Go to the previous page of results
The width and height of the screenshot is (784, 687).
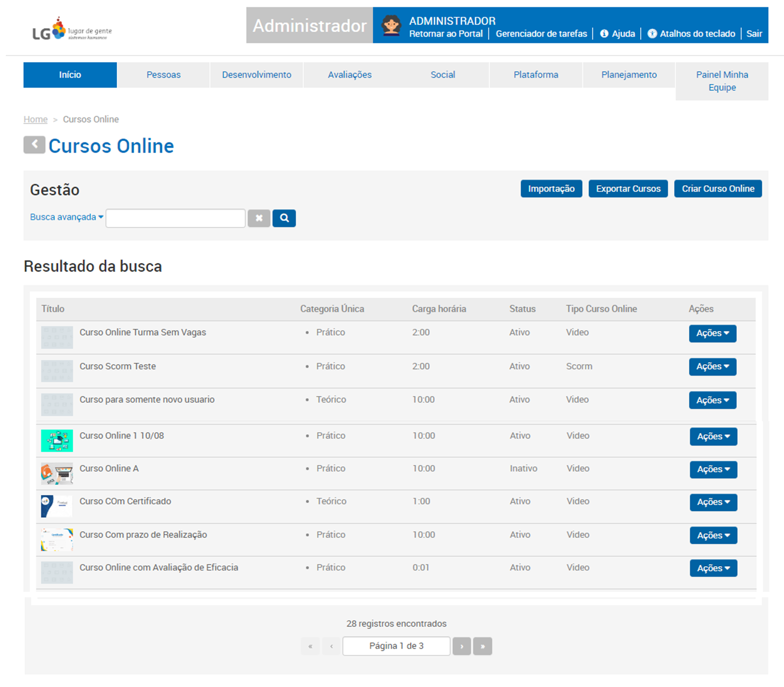331,646
